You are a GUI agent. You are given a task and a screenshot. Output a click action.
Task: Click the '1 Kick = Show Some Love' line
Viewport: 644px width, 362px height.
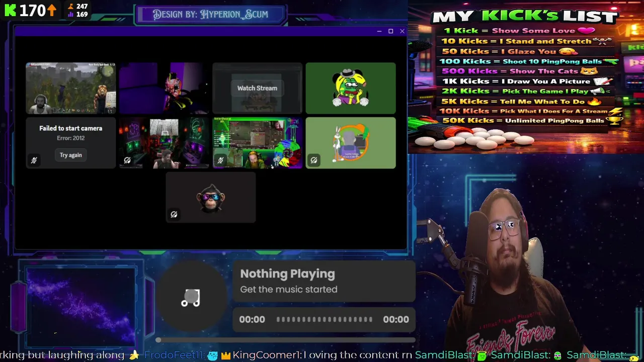[x=519, y=31]
